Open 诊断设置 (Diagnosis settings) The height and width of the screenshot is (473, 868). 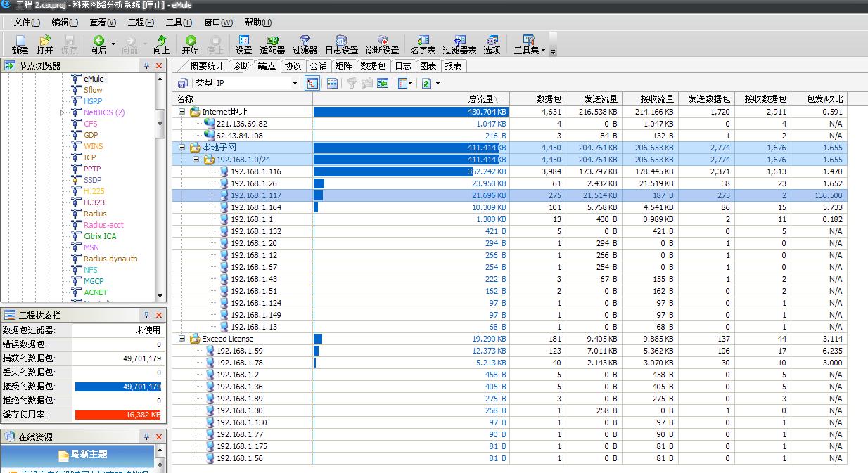382,44
